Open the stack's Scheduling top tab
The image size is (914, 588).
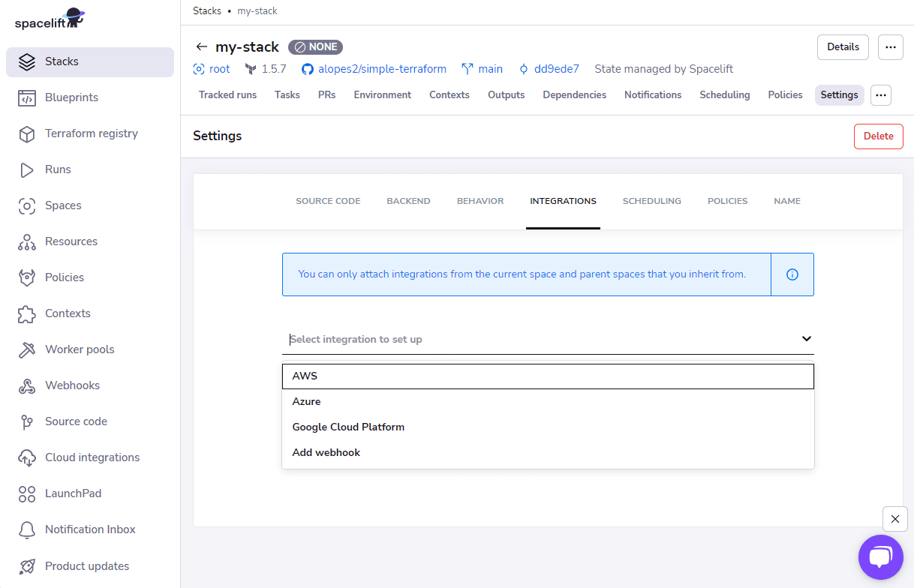[x=725, y=95]
